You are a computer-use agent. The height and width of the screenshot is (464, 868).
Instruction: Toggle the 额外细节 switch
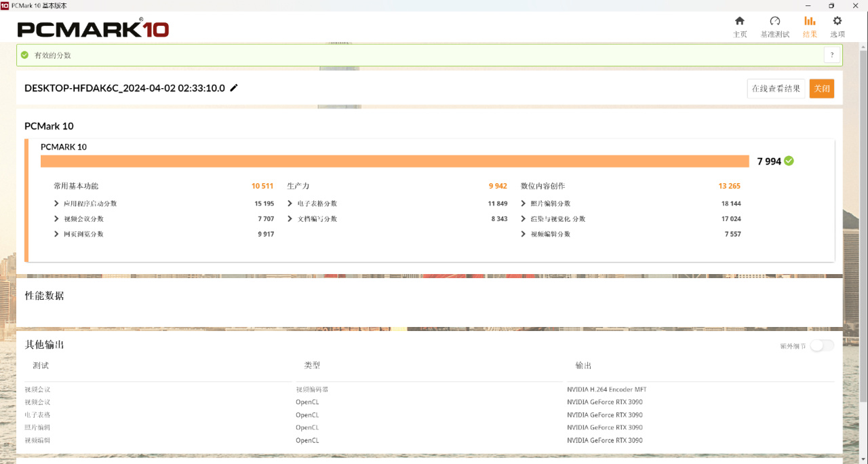(x=822, y=345)
